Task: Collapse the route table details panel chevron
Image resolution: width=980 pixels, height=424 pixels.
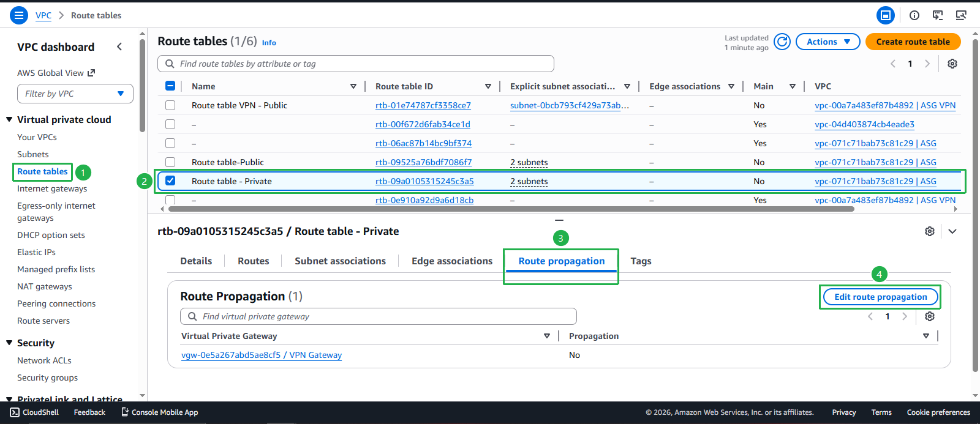Action: (952, 231)
